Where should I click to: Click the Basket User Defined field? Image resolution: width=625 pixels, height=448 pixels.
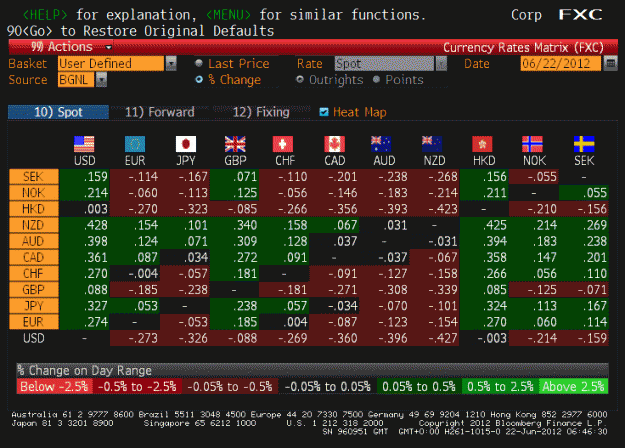click(111, 63)
